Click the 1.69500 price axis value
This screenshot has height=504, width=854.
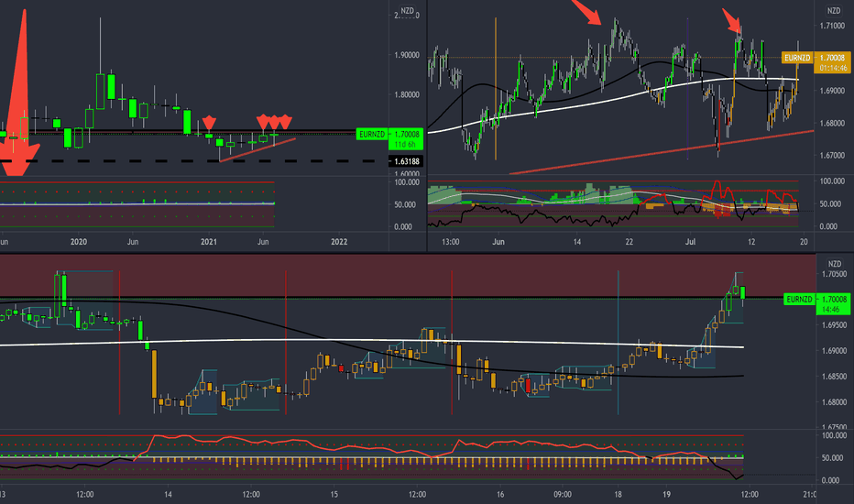pos(834,325)
